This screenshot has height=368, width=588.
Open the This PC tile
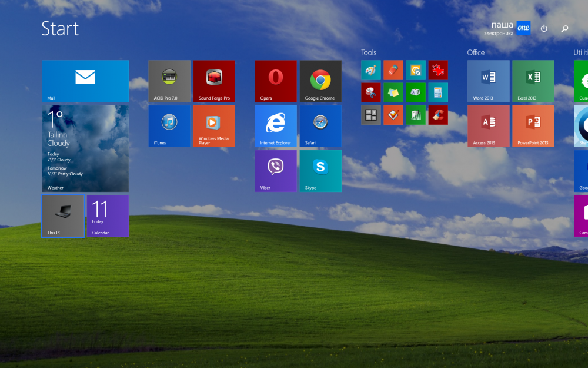tap(63, 216)
